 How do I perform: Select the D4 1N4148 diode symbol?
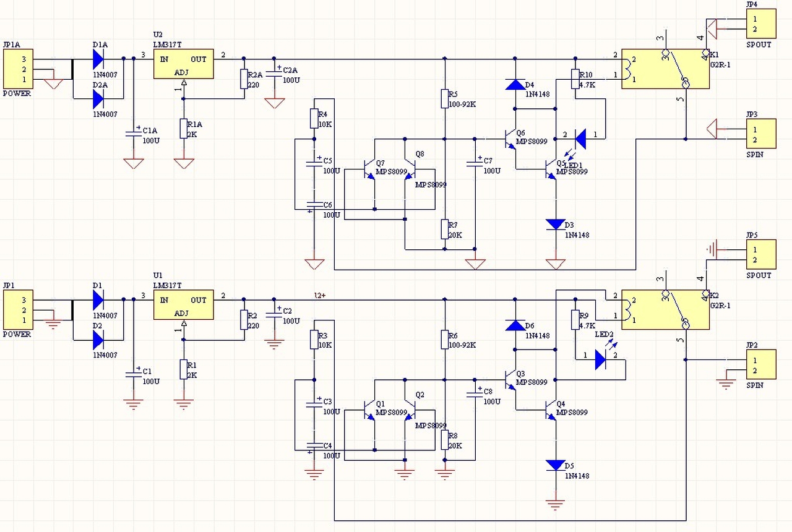pos(515,84)
